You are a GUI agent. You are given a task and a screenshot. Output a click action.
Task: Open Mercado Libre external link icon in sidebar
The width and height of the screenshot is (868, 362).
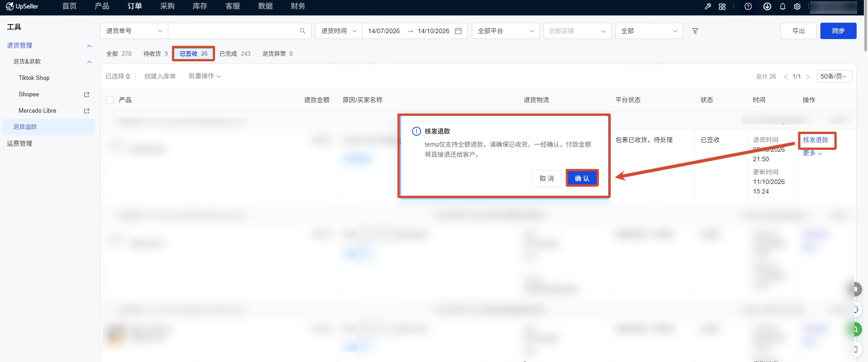[87, 111]
